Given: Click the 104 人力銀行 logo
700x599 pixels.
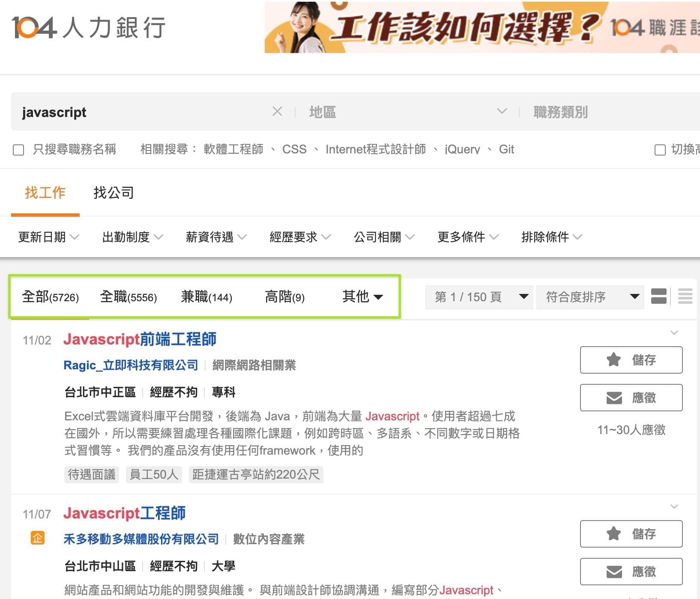Looking at the screenshot, I should (x=88, y=28).
